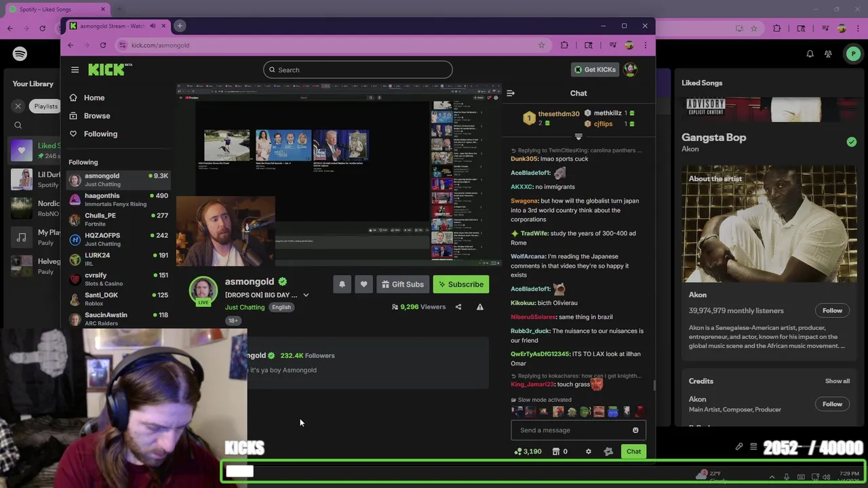Open Spotify notifications bell
The width and height of the screenshot is (868, 488).
coord(810,54)
